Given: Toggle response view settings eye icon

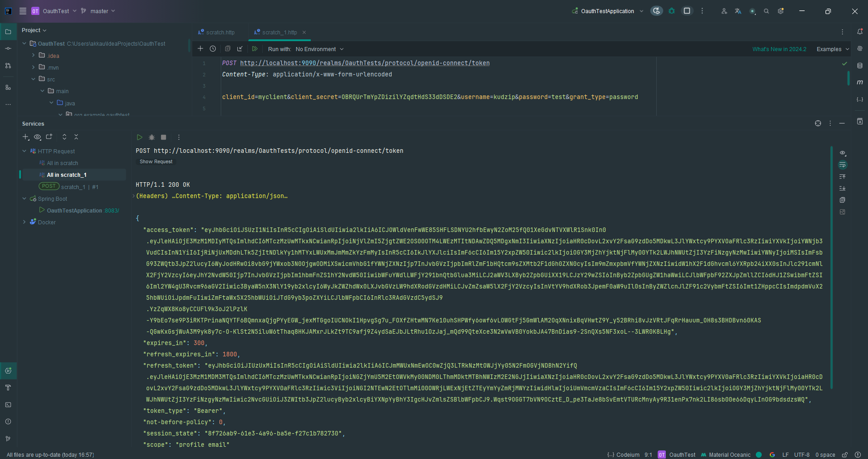Looking at the screenshot, I should [x=842, y=153].
